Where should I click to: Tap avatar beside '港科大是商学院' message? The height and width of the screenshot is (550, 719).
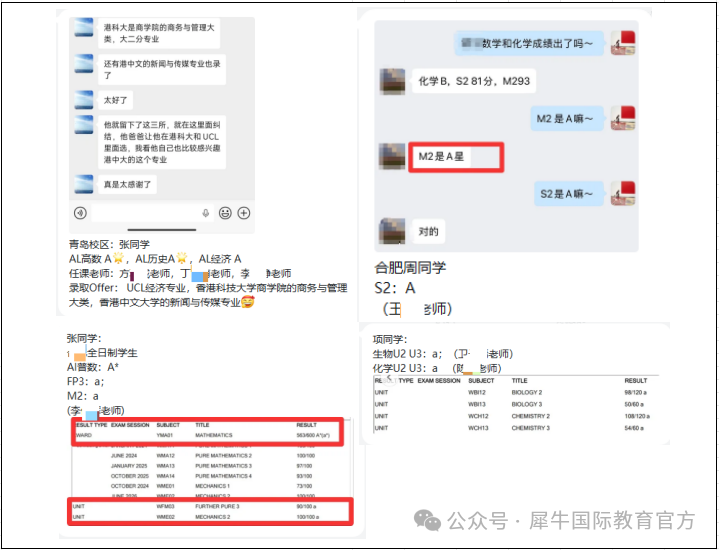coord(83,28)
